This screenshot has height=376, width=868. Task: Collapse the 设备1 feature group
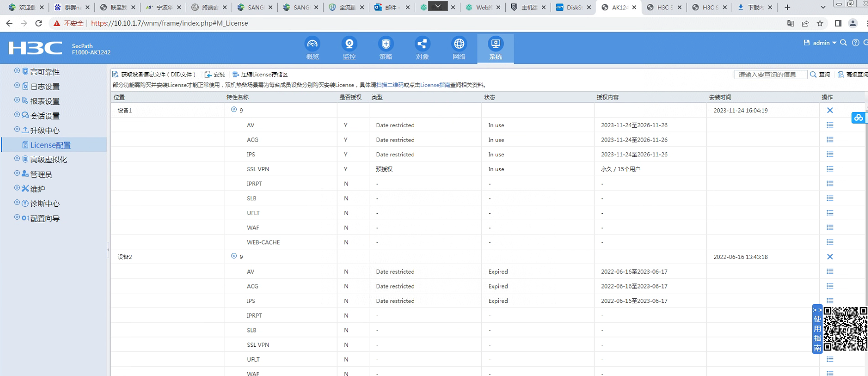(234, 110)
